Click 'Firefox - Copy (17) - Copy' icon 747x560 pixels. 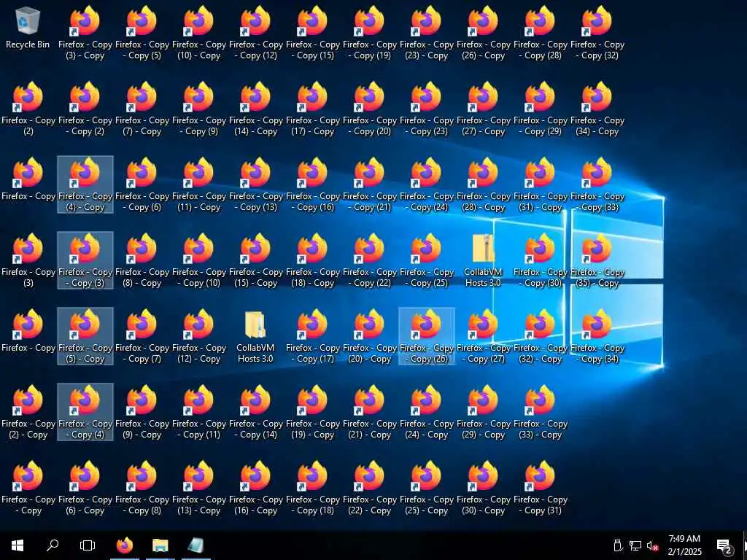tap(312, 109)
